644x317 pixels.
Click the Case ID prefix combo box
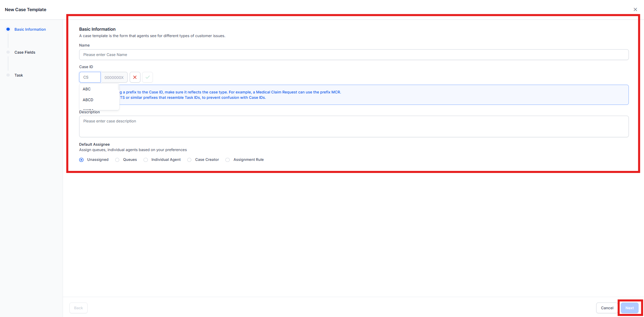click(90, 77)
